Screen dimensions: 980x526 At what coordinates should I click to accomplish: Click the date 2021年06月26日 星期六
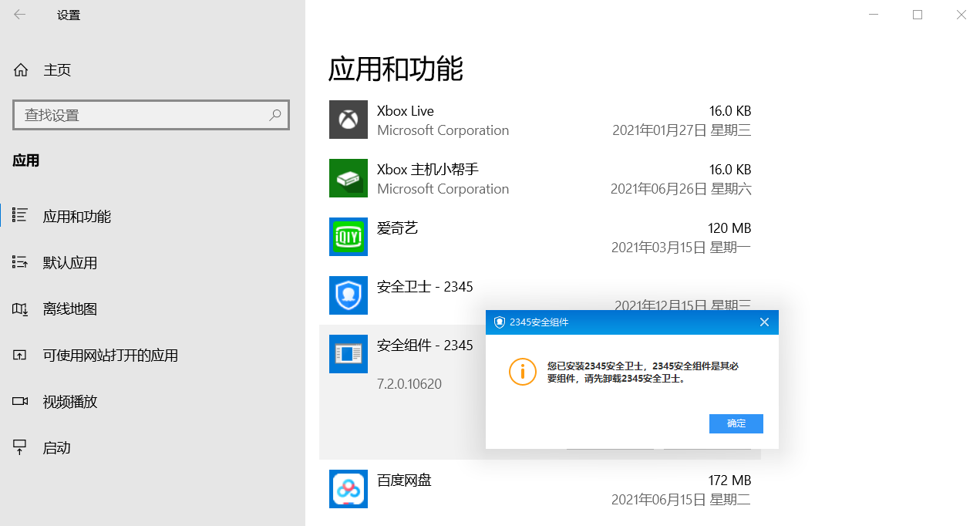coord(681,189)
